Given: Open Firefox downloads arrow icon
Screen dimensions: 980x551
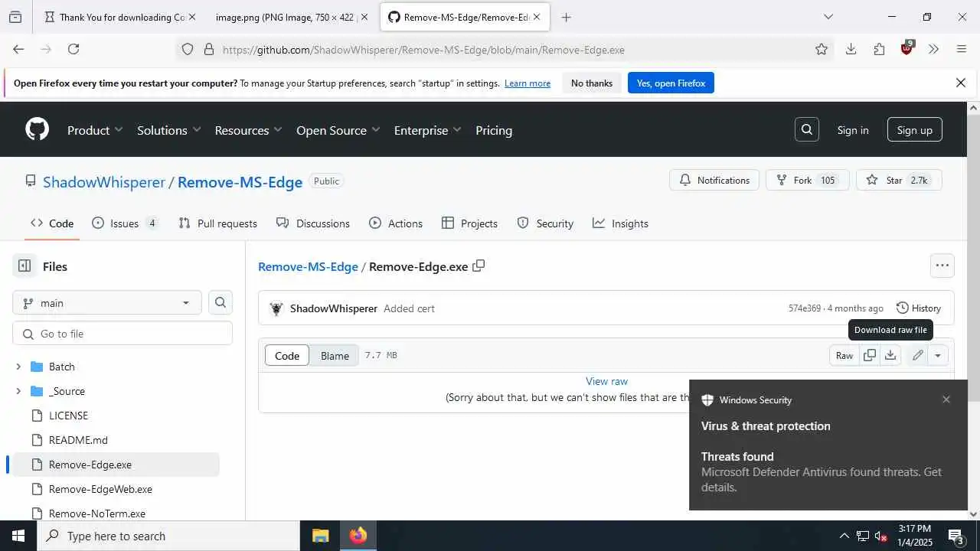Looking at the screenshot, I should pos(851,49).
